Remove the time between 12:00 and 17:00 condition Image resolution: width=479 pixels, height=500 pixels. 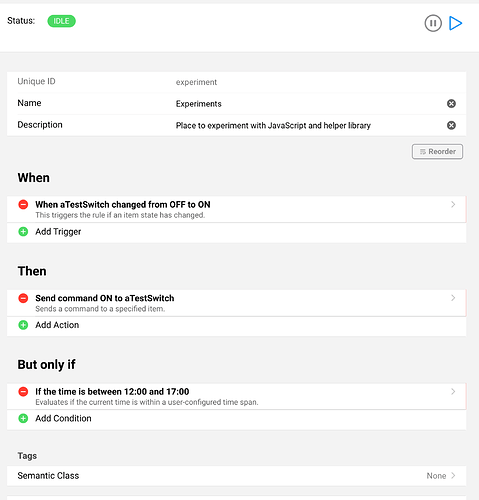pos(23,391)
